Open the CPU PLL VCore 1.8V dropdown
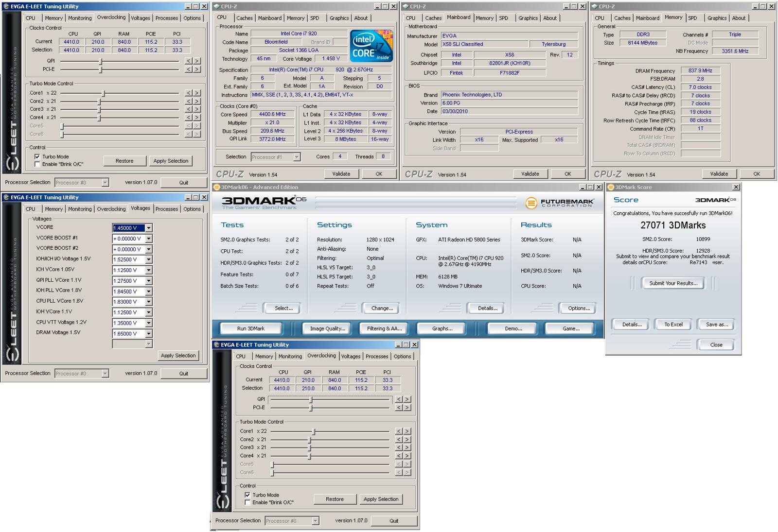The width and height of the screenshot is (778, 532). (x=149, y=302)
